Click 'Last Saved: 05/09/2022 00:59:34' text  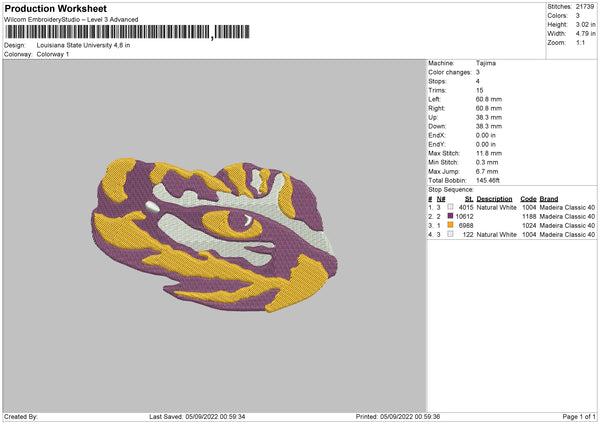point(197,417)
